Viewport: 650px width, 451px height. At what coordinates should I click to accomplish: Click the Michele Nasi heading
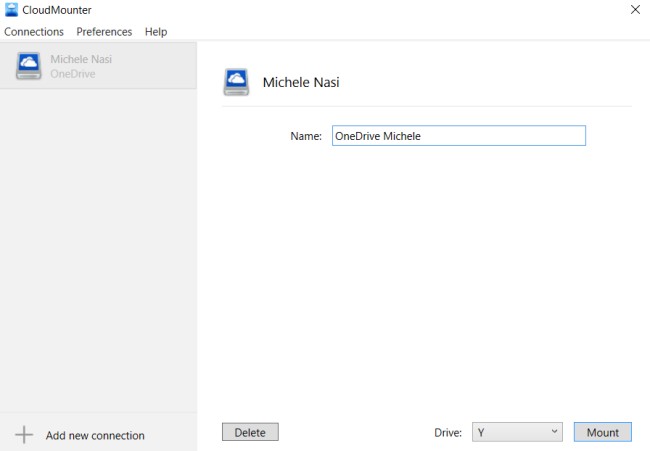pyautogui.click(x=301, y=82)
